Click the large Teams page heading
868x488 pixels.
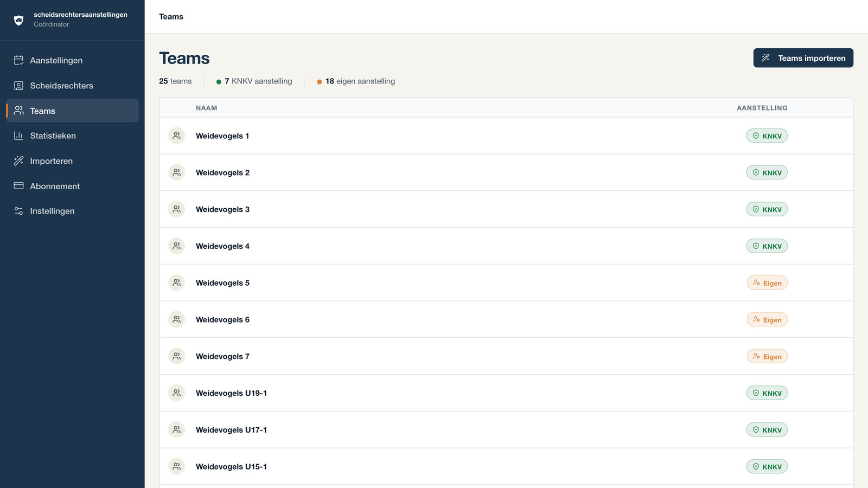pos(184,58)
